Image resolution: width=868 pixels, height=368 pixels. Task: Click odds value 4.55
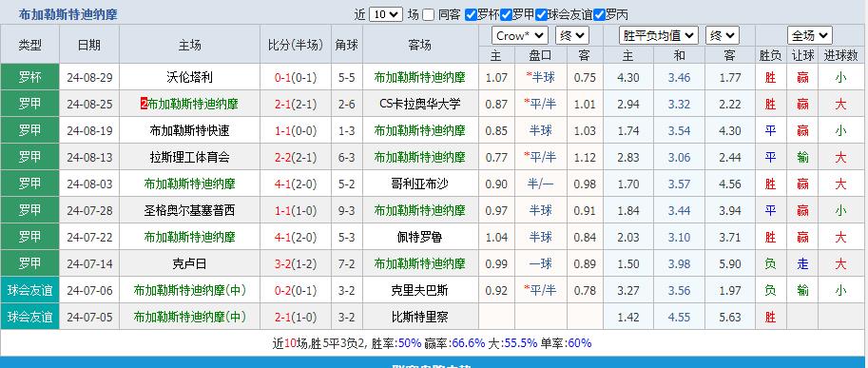tap(679, 317)
